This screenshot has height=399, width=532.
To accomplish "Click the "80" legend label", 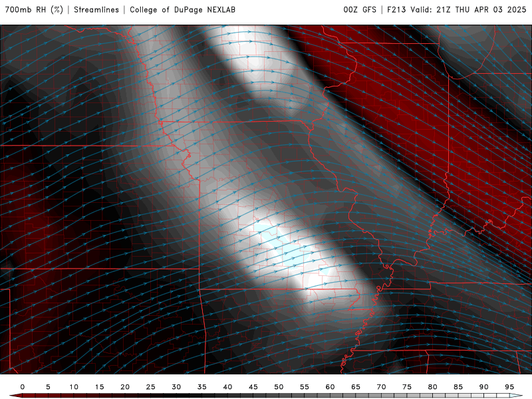I will (x=432, y=387).
